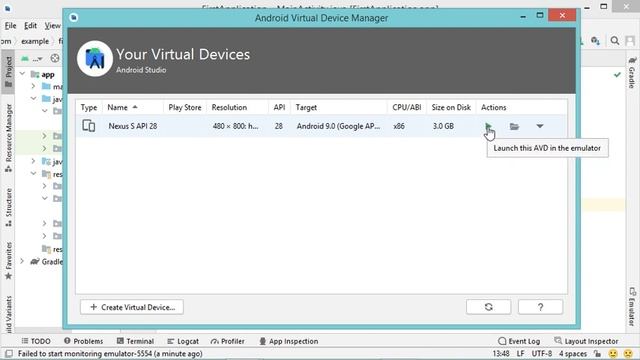Open the Problems tool window

pyautogui.click(x=83, y=341)
